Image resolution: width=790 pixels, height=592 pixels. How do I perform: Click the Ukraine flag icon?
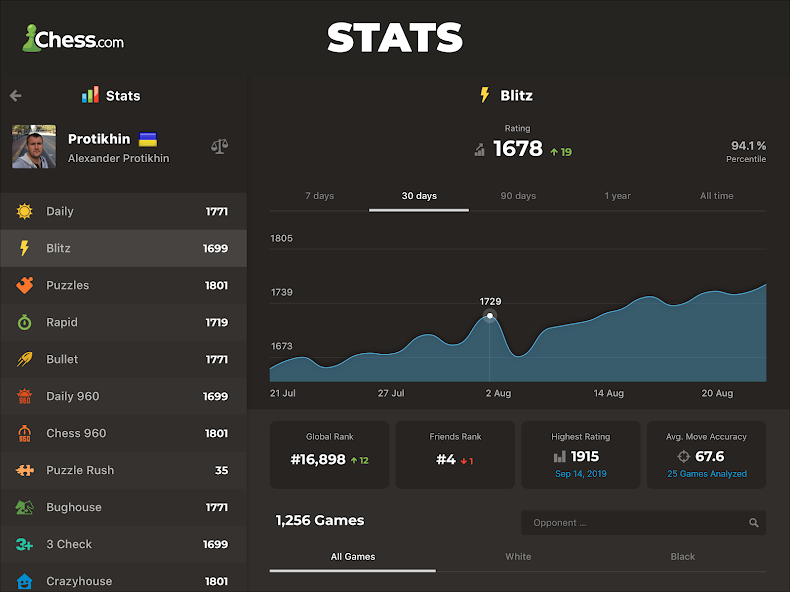(x=148, y=139)
